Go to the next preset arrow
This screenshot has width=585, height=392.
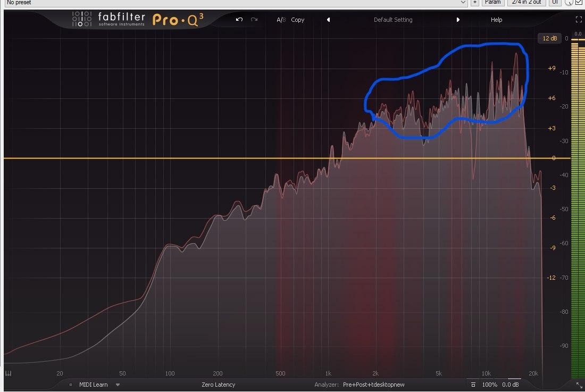click(458, 20)
